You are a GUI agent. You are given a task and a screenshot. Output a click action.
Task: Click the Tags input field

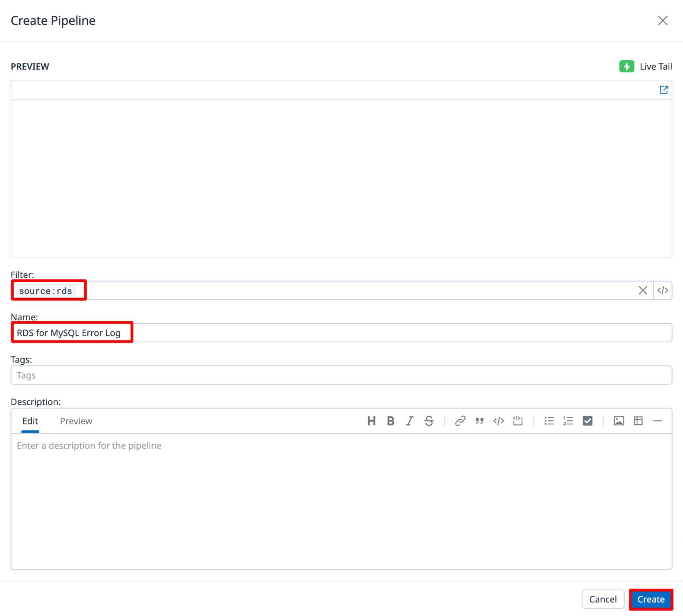341,375
